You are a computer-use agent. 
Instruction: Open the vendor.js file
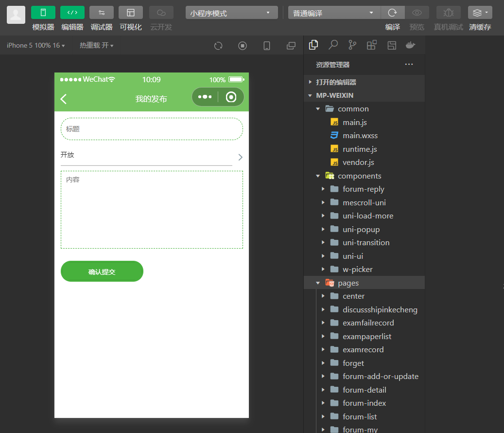click(x=364, y=162)
